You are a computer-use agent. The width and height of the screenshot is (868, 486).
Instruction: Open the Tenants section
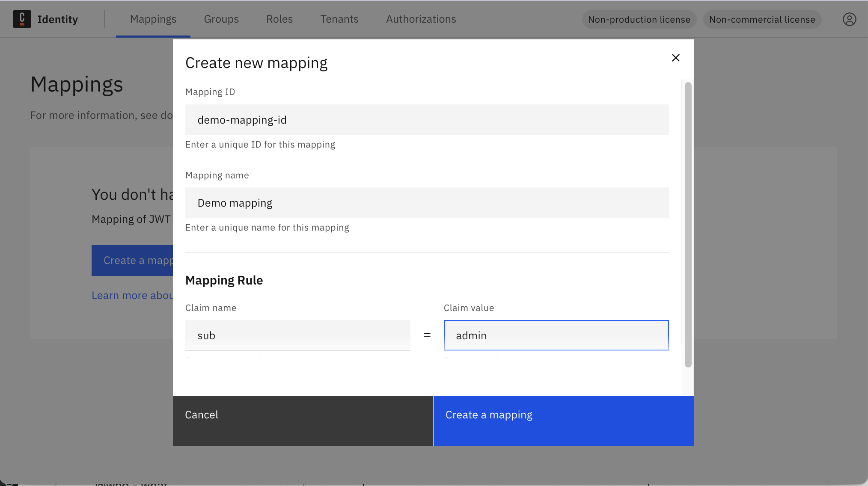[x=339, y=19]
